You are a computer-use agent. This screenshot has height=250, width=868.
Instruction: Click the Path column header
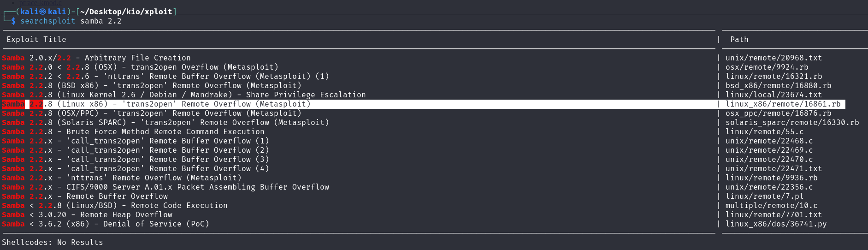[x=739, y=40]
